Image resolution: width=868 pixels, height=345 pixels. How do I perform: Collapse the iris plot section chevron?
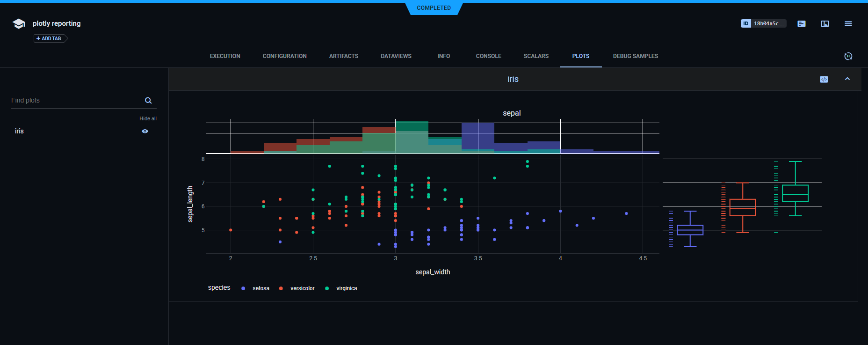(847, 79)
